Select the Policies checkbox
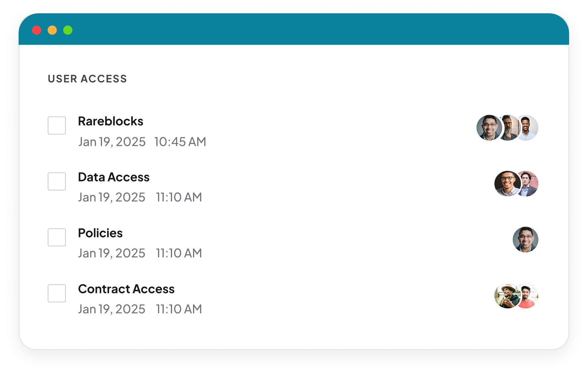This screenshot has width=588, height=374. pyautogui.click(x=57, y=237)
